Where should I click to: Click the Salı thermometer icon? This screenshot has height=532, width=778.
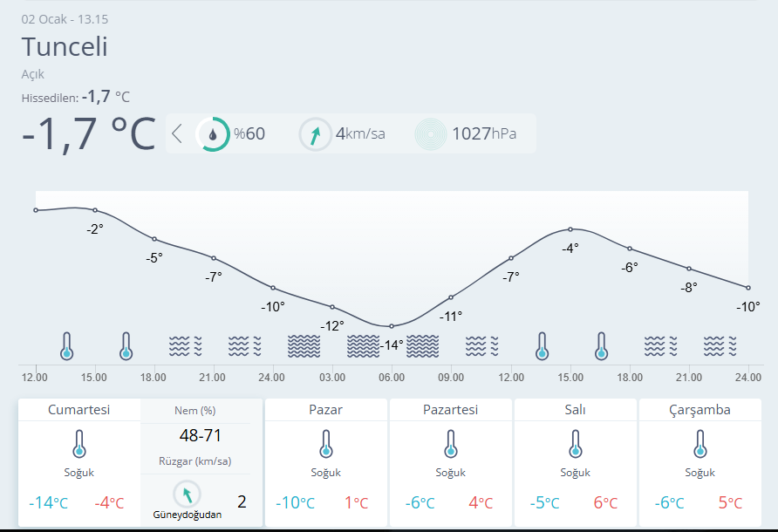click(x=576, y=444)
